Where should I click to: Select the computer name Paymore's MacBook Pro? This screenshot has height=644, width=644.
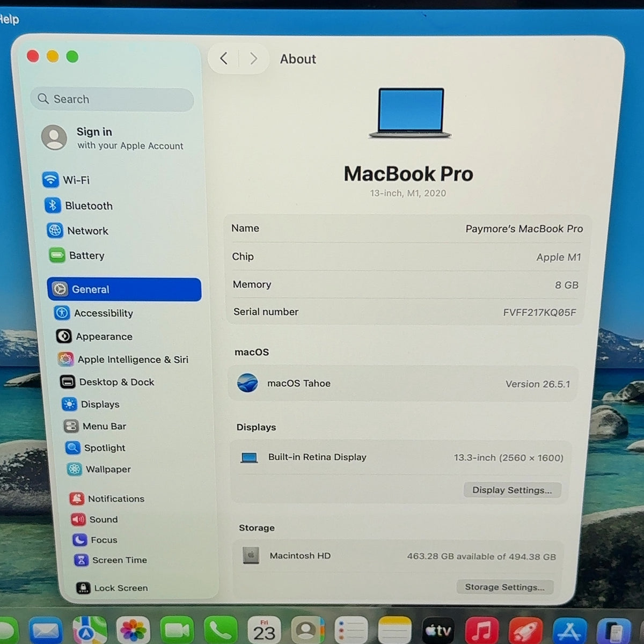coord(524,229)
